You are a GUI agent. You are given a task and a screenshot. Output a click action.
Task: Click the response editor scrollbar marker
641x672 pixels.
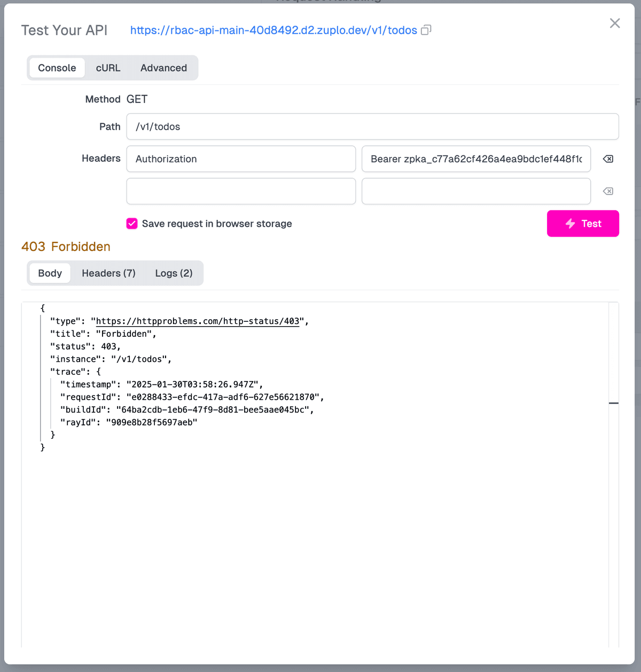[x=613, y=403]
